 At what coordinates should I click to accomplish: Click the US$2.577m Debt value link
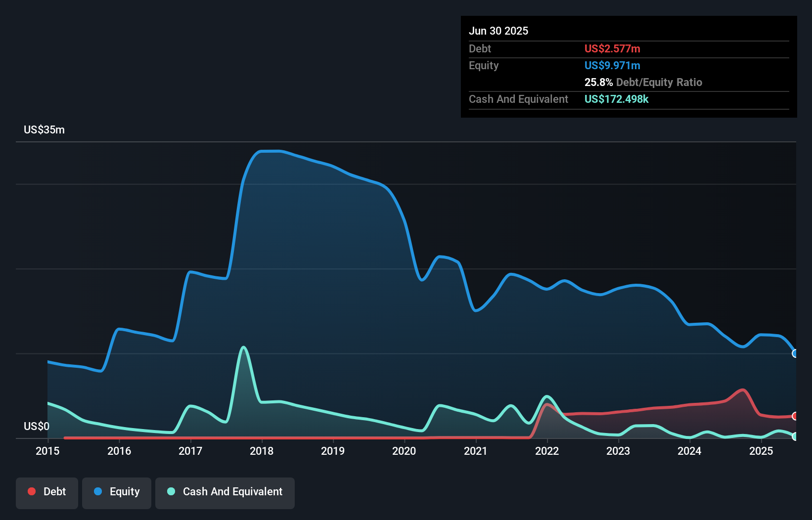pyautogui.click(x=612, y=48)
